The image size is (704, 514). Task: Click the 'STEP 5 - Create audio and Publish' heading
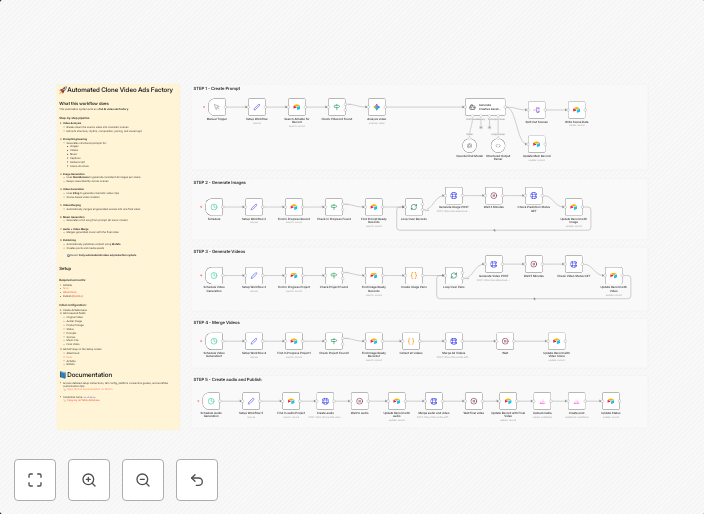point(227,379)
